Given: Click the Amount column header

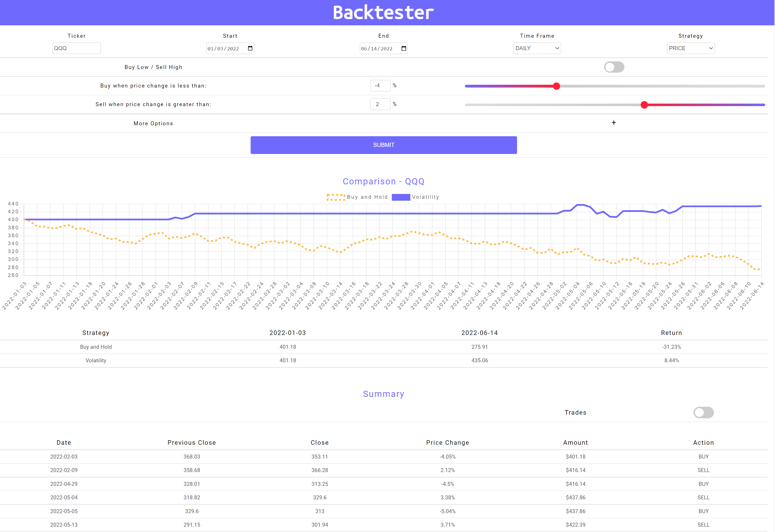Looking at the screenshot, I should tap(576, 443).
